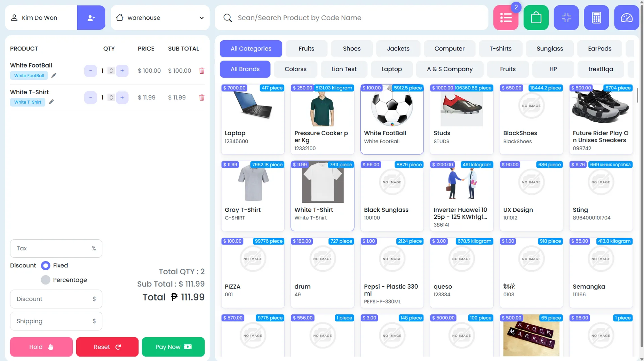Open the dashboard gauge icon
The width and height of the screenshot is (644, 361).
(626, 18)
